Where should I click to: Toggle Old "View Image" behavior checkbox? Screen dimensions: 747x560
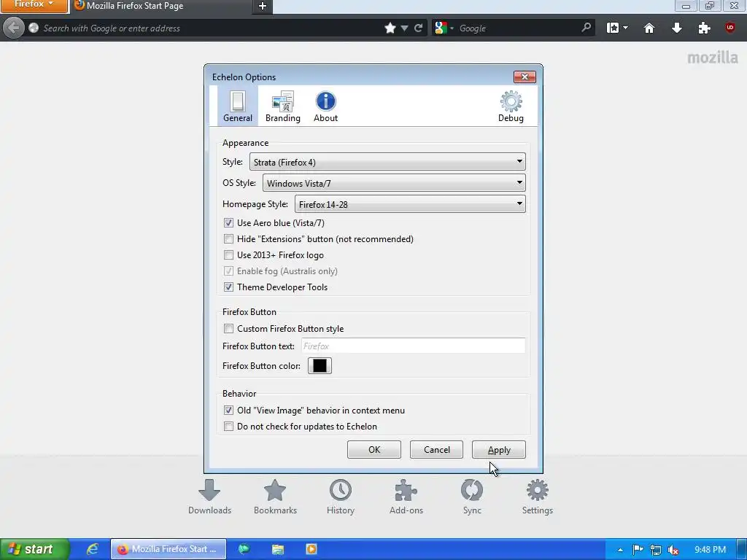pyautogui.click(x=228, y=411)
